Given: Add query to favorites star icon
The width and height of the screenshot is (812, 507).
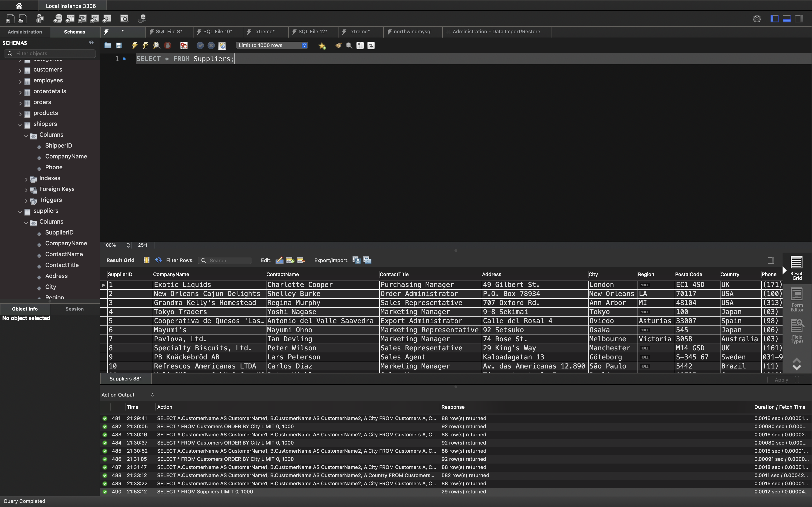Looking at the screenshot, I should pos(322,45).
